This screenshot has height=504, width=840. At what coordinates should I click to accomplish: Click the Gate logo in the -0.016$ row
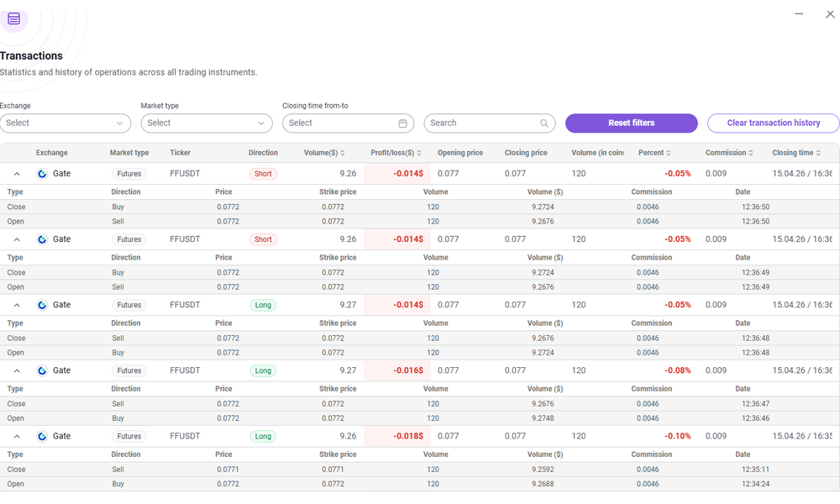coord(42,370)
